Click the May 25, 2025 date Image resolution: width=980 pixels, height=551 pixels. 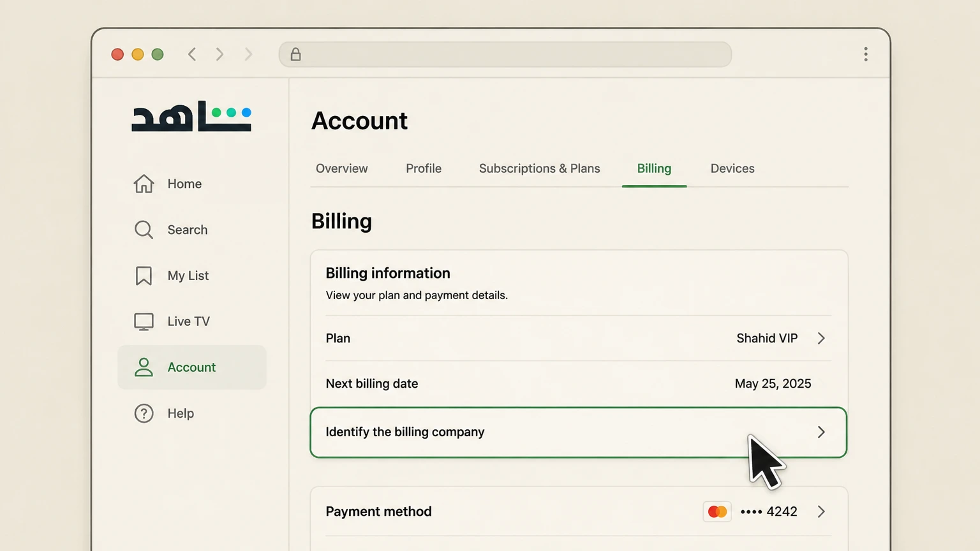[773, 383]
